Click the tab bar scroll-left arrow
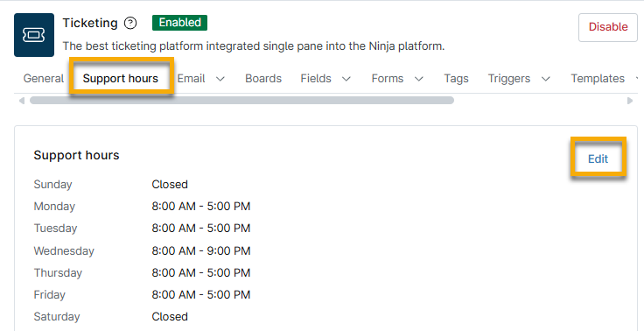644x331 pixels. (x=22, y=101)
